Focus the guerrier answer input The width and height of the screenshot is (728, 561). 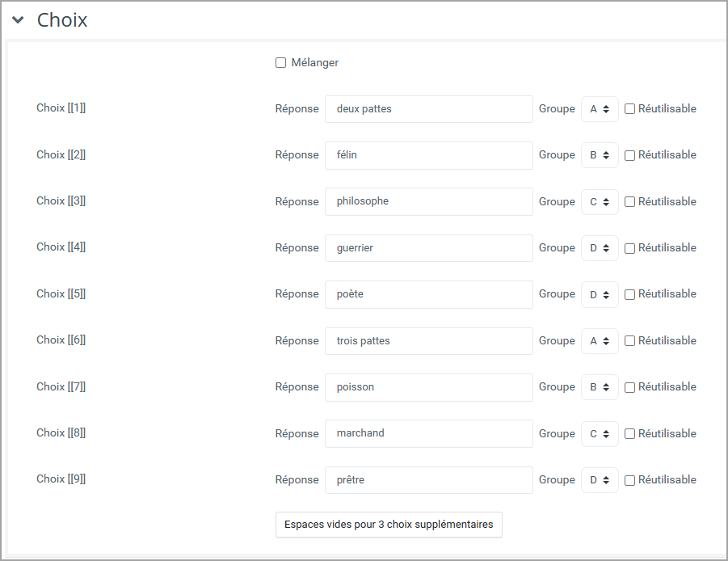(428, 248)
